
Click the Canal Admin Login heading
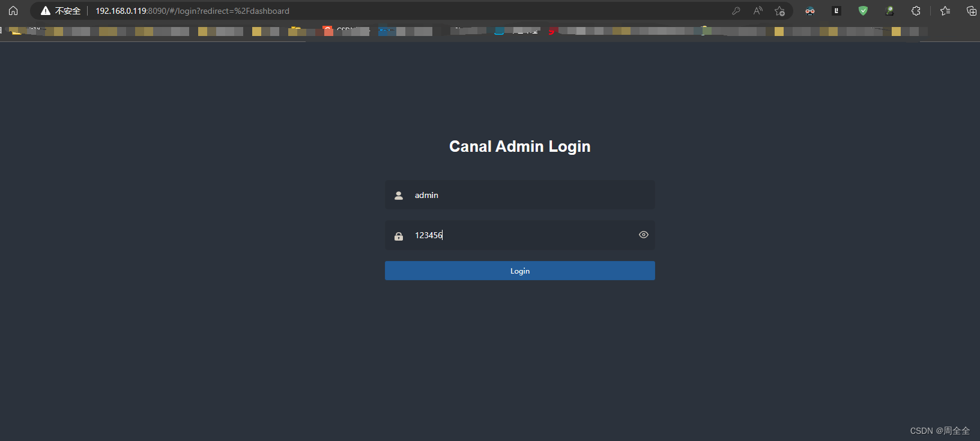tap(520, 146)
